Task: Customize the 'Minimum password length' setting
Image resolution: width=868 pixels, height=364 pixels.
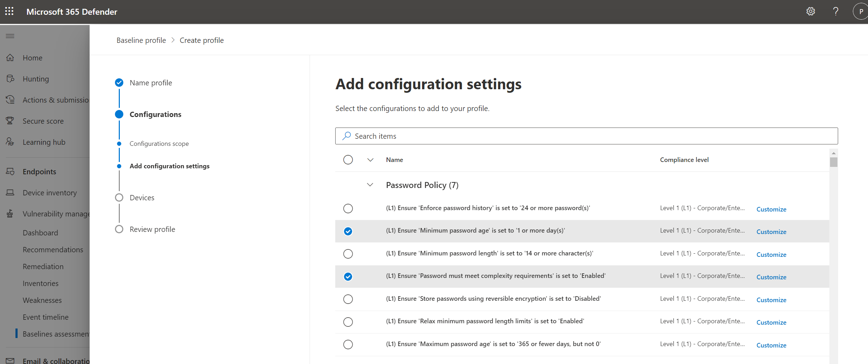Action: [771, 254]
